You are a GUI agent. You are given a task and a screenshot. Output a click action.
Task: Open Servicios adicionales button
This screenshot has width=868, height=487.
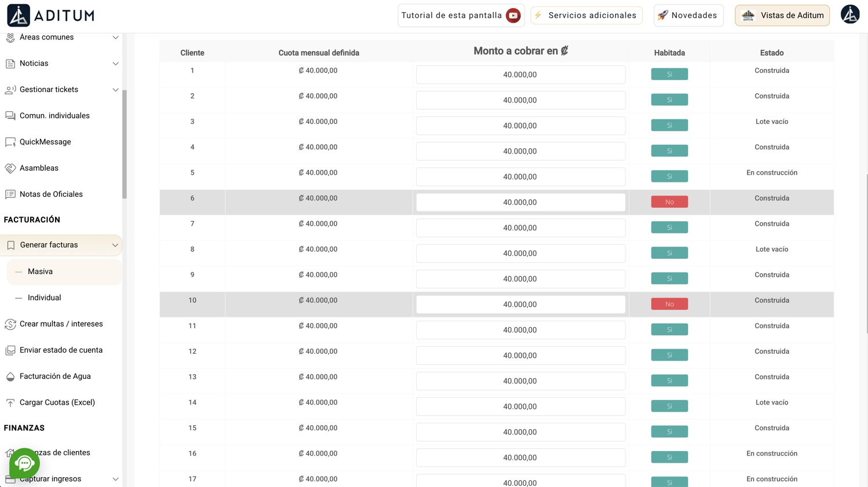(x=587, y=15)
